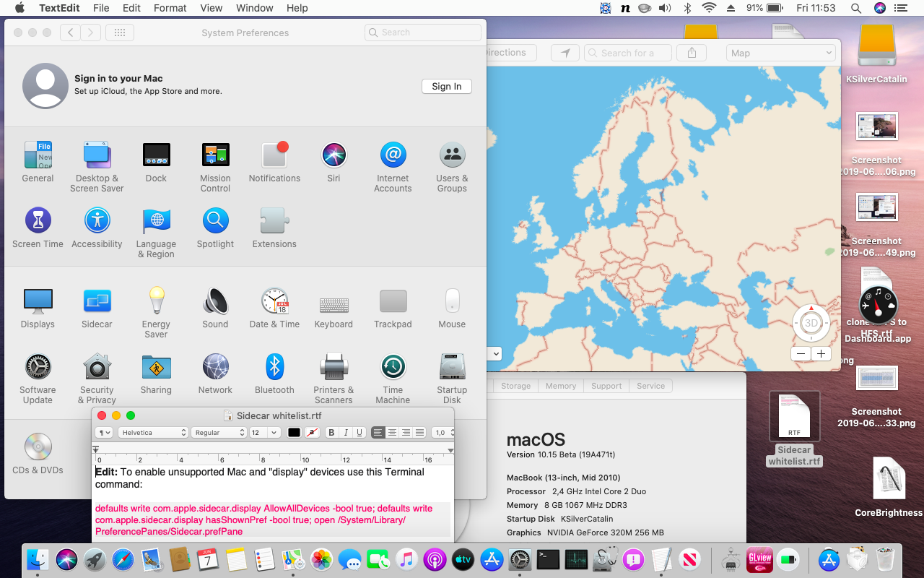Toggle underline in TextEdit toolbar
The height and width of the screenshot is (578, 924).
[x=359, y=433]
